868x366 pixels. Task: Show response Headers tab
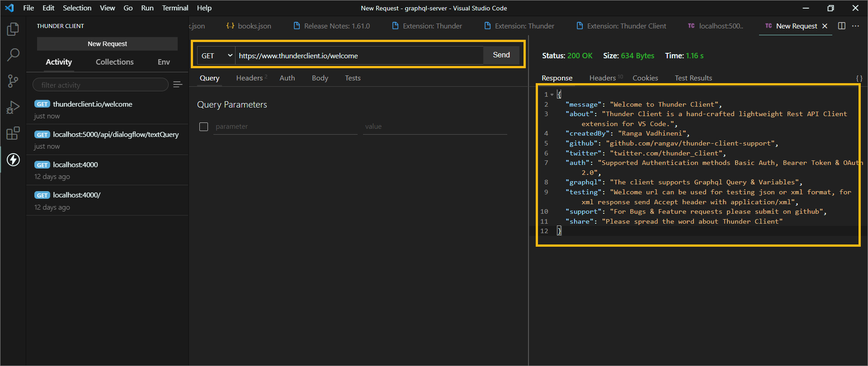coord(606,78)
